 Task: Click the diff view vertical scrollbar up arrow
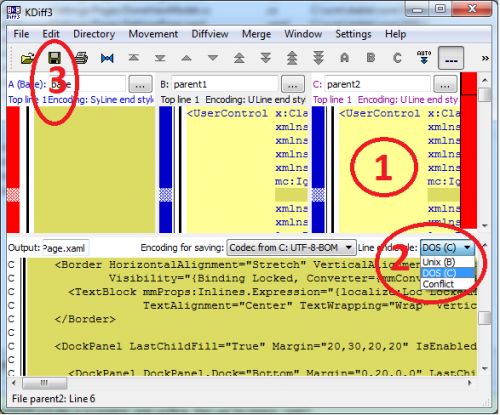(485, 80)
